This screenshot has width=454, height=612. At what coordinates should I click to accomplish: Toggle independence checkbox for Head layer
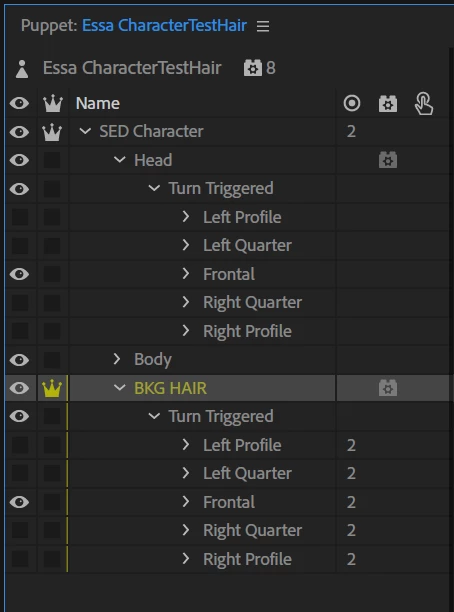52,160
